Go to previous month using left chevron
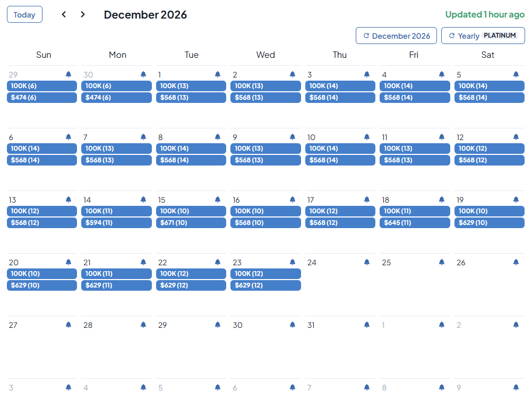 point(64,14)
